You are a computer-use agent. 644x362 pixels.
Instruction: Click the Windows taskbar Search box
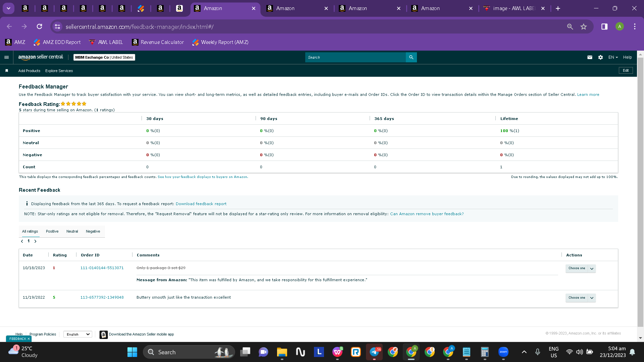(x=189, y=352)
